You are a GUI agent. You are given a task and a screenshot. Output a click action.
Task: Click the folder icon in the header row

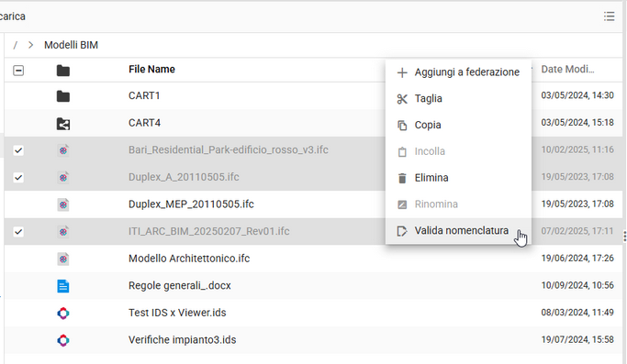point(63,71)
